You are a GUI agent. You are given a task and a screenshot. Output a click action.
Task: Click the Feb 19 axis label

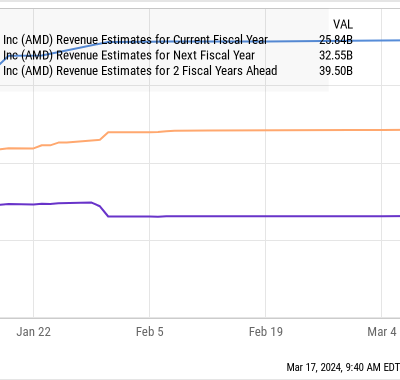266,332
